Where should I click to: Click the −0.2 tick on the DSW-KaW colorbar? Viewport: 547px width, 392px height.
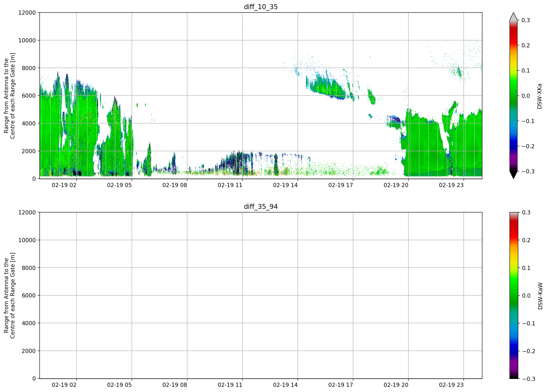(x=529, y=351)
